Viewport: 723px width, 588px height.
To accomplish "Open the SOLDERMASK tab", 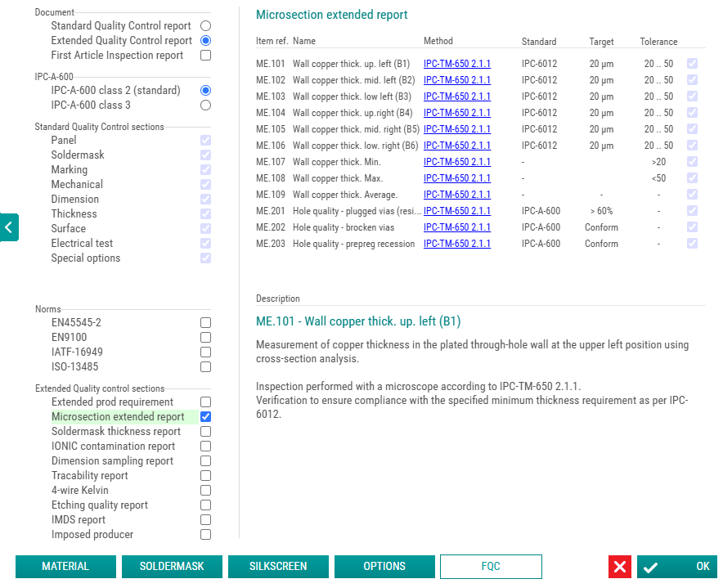I will (172, 566).
